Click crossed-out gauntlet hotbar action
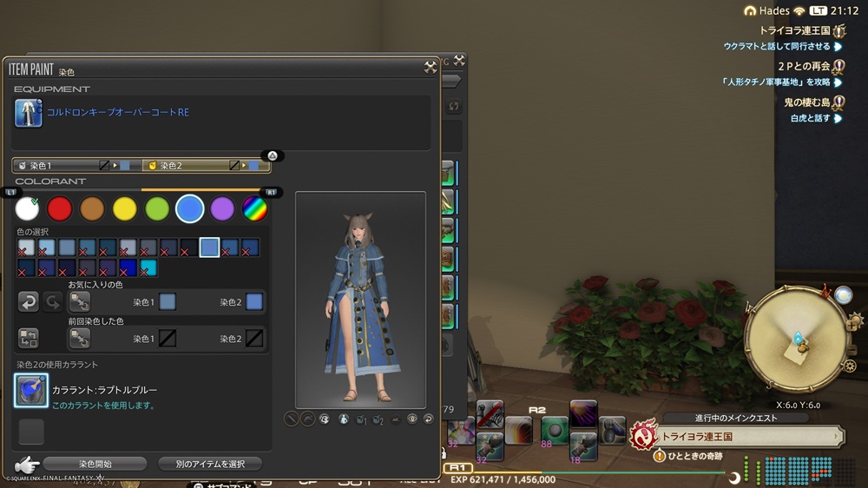Image resolution: width=868 pixels, height=488 pixels. click(x=490, y=414)
